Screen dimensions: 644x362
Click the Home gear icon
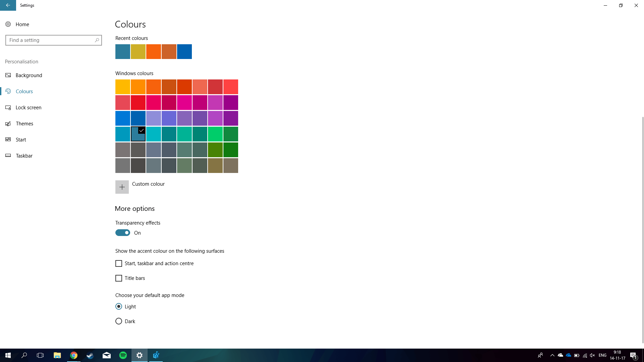[x=8, y=24]
